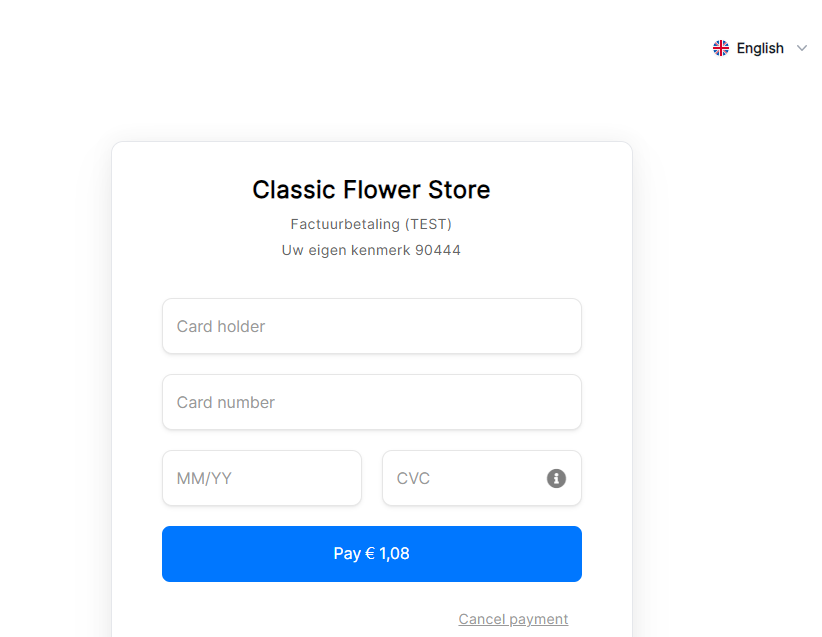Click the Card holder placeholder text
Screen dimensions: 822x637
coord(221,326)
